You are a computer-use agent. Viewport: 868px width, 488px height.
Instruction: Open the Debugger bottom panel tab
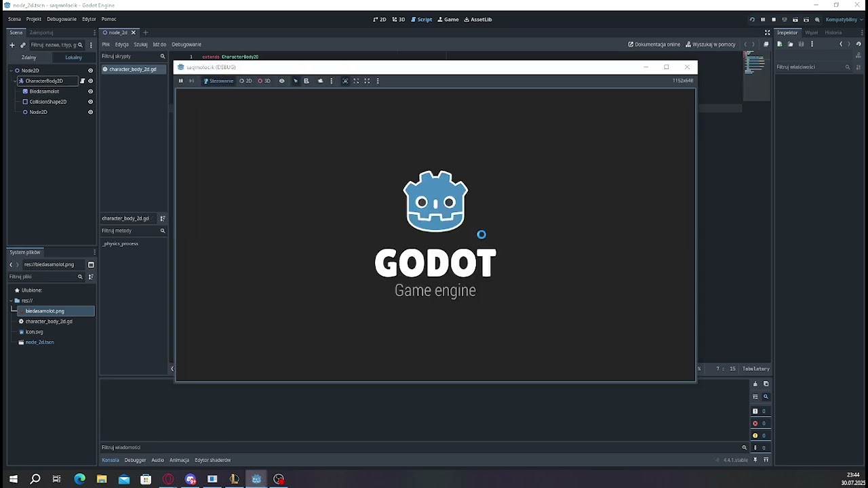pos(135,460)
